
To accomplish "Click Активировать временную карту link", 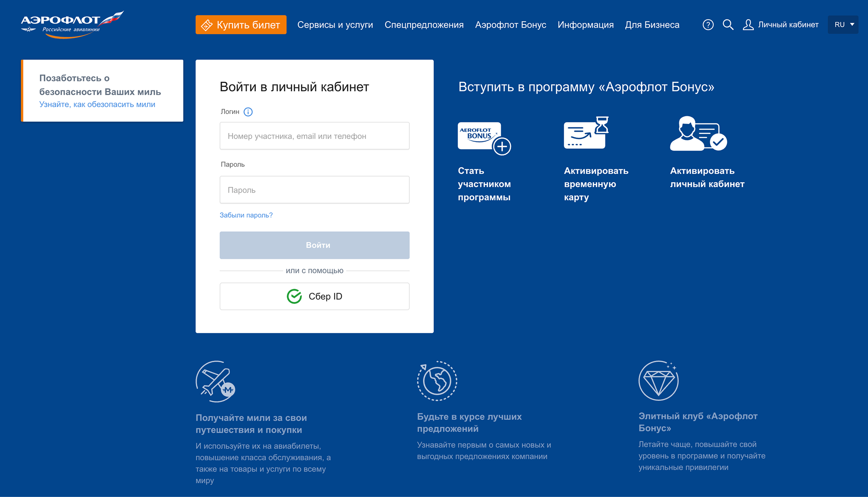I will pos(596,184).
